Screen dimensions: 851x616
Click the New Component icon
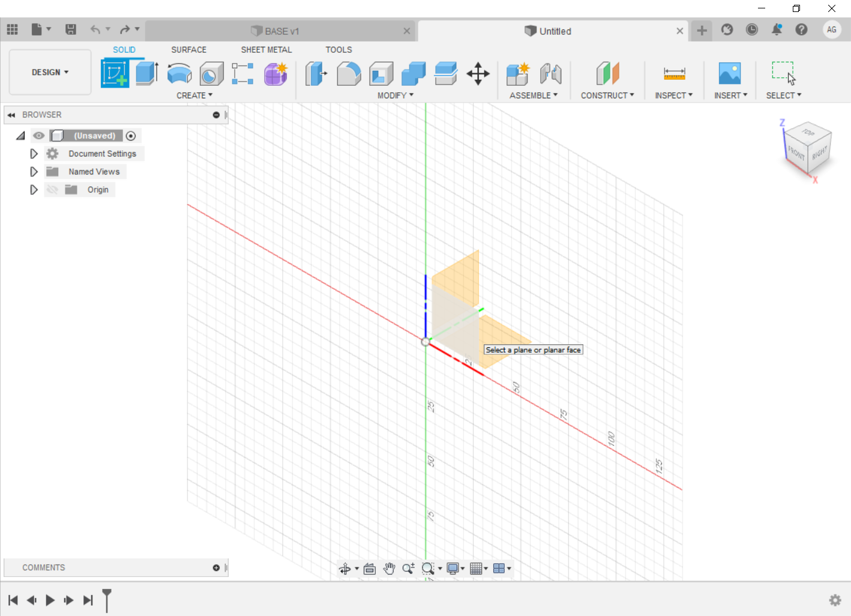coord(518,74)
